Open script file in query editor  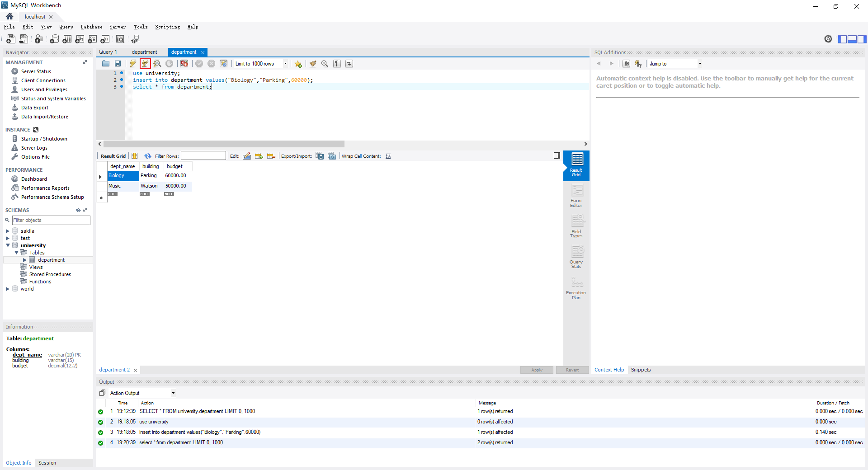(106, 64)
